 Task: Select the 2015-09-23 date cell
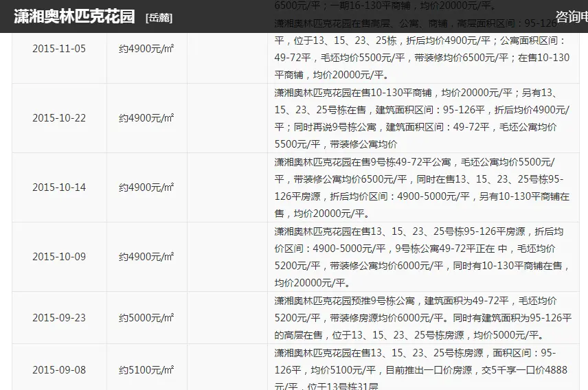point(59,318)
